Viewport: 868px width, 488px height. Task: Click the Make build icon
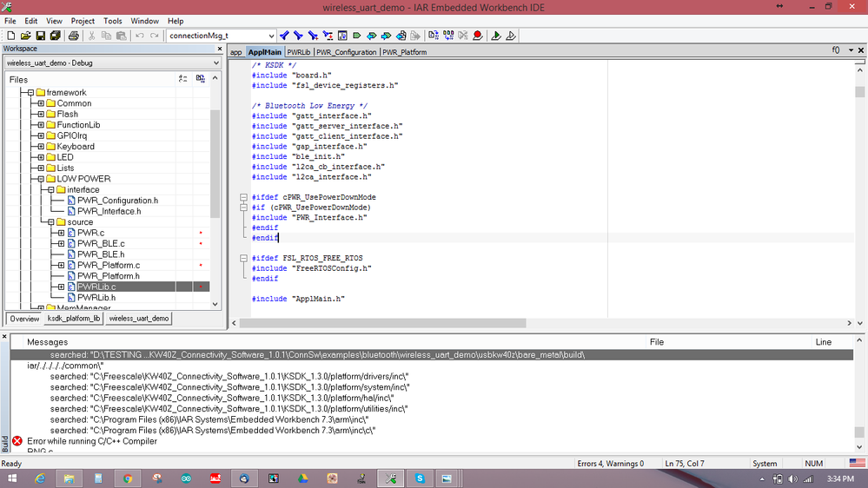click(448, 36)
